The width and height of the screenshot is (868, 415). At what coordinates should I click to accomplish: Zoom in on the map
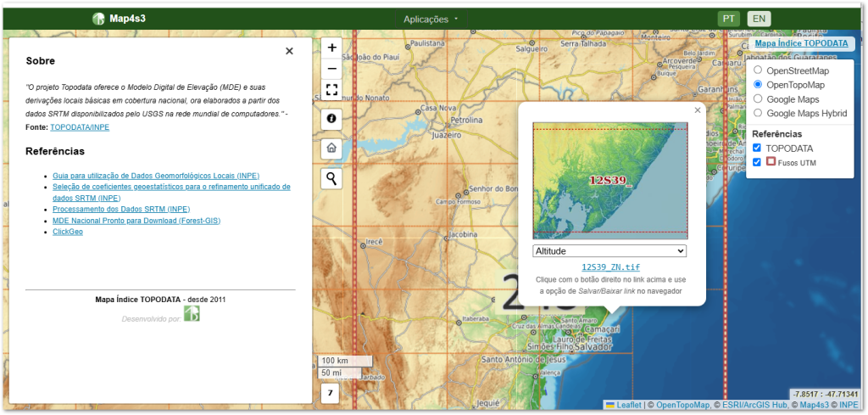[331, 48]
